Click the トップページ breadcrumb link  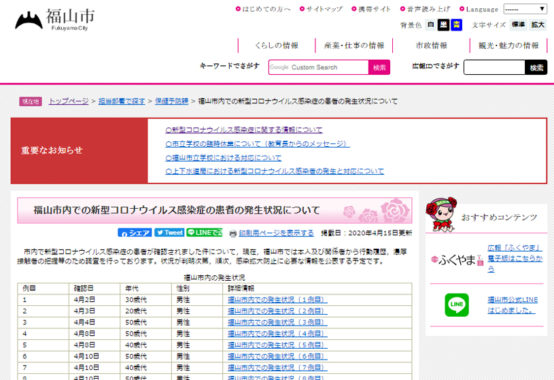[69, 101]
